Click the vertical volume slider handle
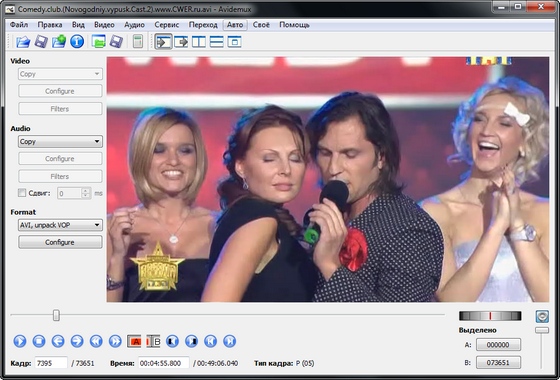Viewport: 560px width, 380px height. [x=542, y=330]
